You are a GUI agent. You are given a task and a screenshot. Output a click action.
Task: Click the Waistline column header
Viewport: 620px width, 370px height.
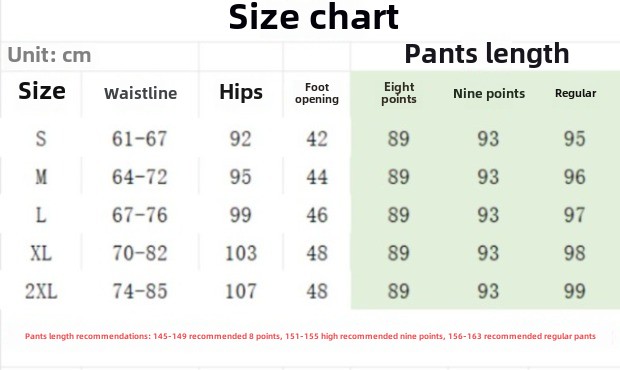point(140,94)
